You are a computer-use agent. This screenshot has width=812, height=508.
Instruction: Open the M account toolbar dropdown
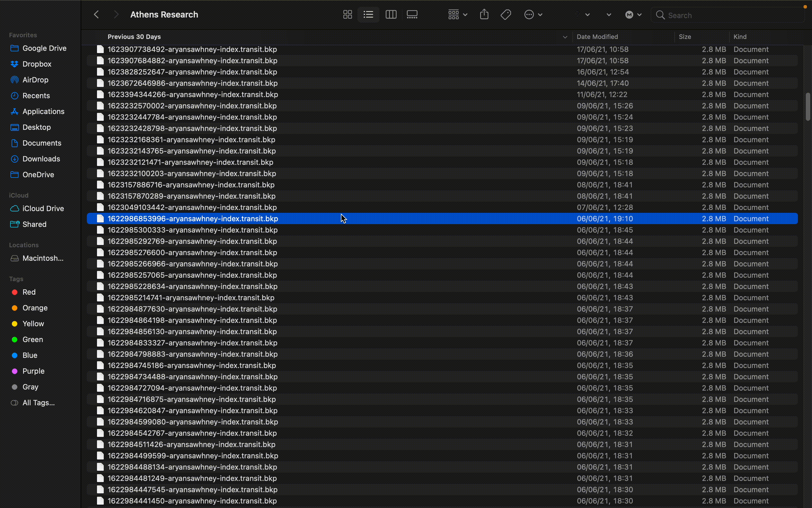coord(633,14)
